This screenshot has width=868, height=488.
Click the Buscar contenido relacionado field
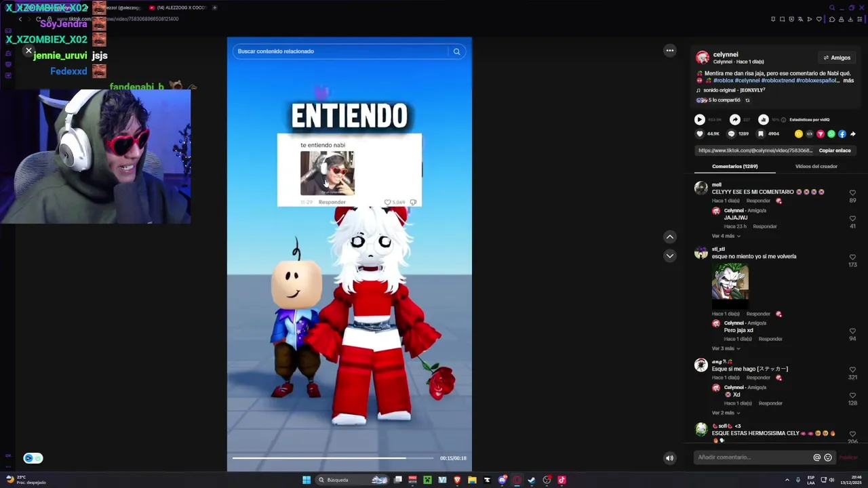pyautogui.click(x=341, y=52)
